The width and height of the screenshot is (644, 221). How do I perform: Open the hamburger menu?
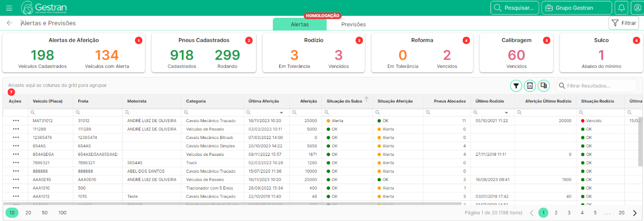point(9,8)
